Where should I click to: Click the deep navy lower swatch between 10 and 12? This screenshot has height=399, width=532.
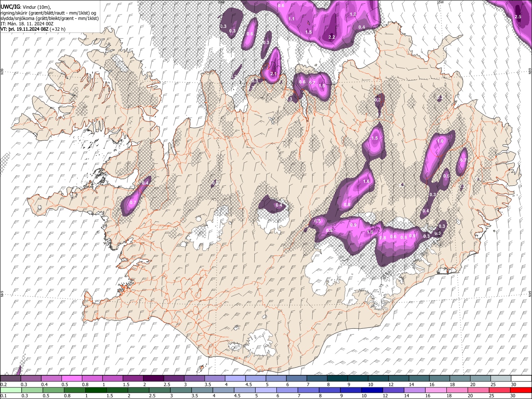(x=372, y=390)
